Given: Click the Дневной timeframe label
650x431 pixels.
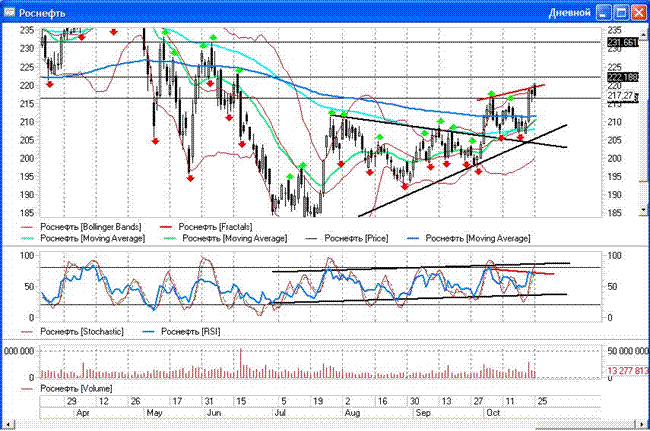Looking at the screenshot, I should pyautogui.click(x=570, y=13).
